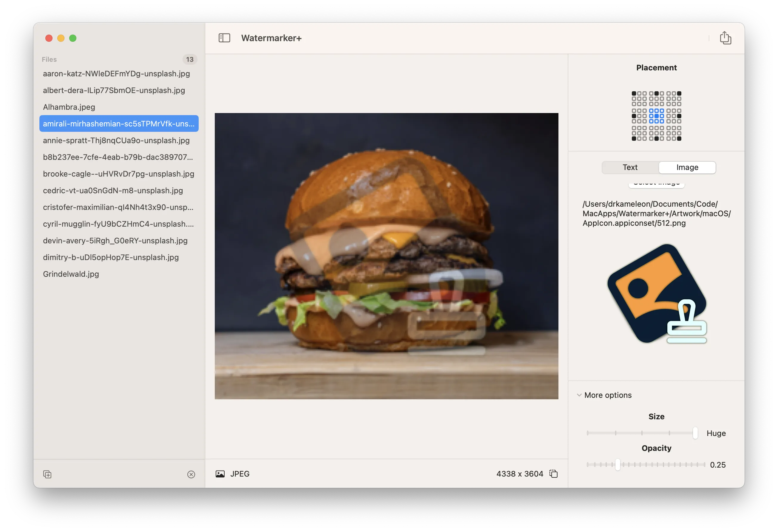Clear the file list with circled-x icon
This screenshot has width=778, height=532.
coord(191,474)
